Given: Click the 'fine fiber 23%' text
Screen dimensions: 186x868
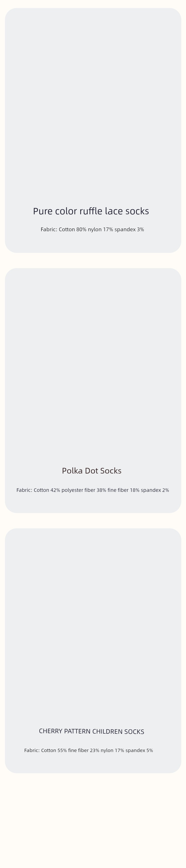Looking at the screenshot, I should tap(84, 750).
